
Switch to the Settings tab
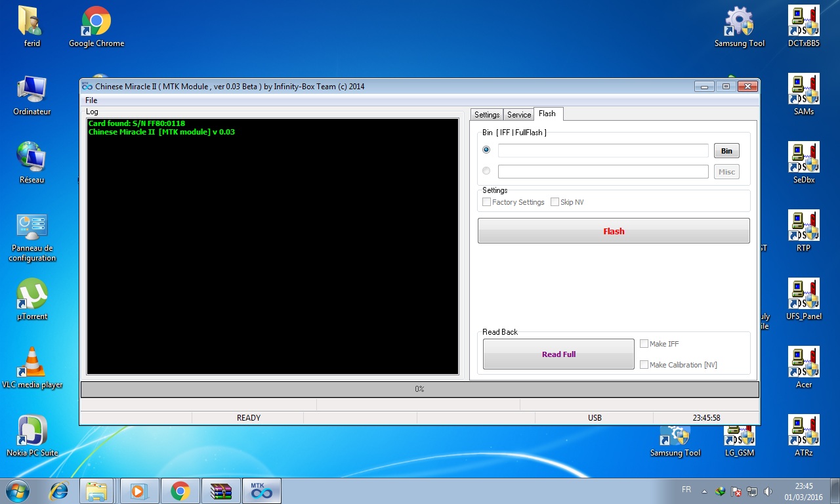pyautogui.click(x=487, y=114)
